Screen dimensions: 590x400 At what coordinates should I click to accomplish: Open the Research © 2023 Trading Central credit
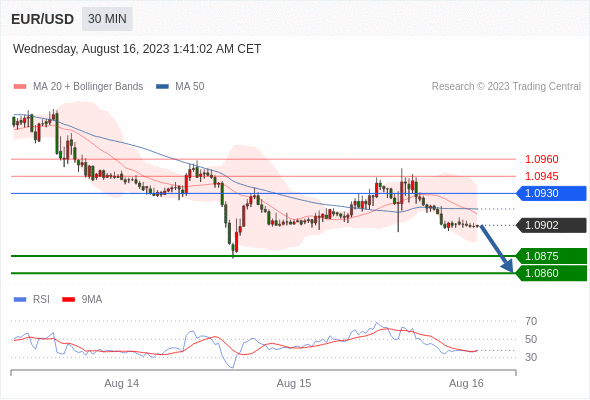click(506, 87)
